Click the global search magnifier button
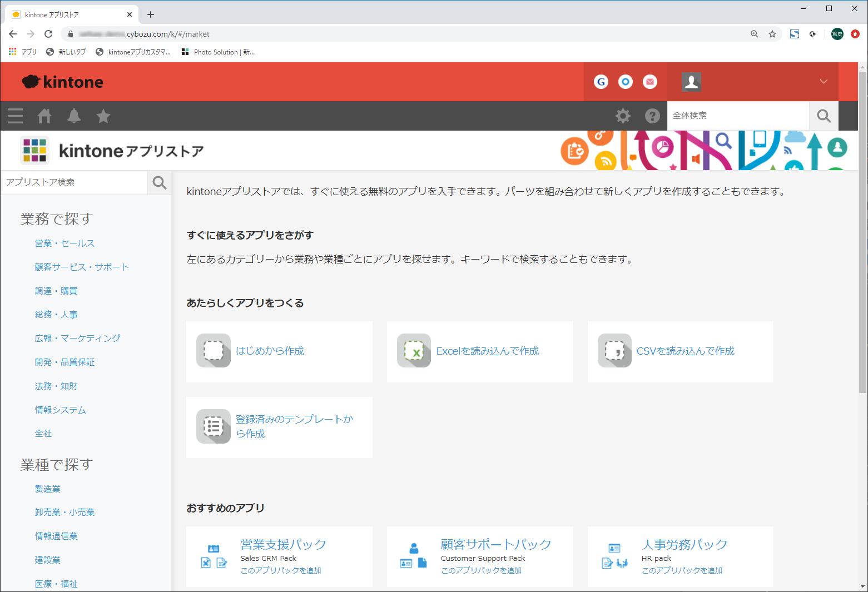868x592 pixels. (x=824, y=116)
